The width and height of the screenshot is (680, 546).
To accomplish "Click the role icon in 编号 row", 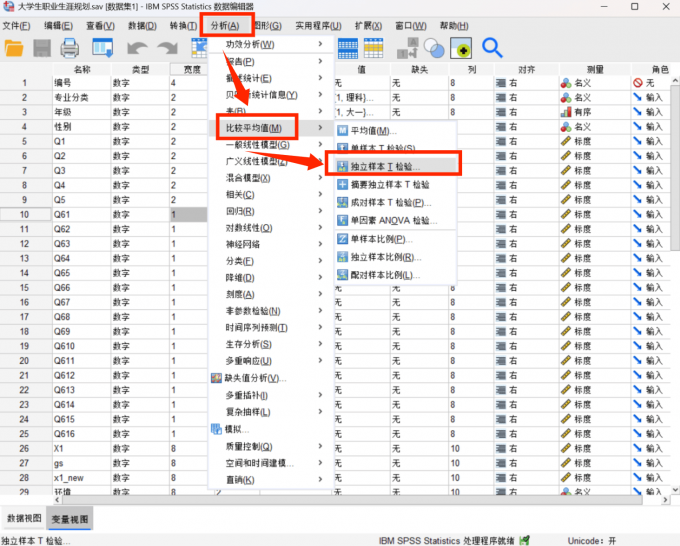I will (638, 83).
